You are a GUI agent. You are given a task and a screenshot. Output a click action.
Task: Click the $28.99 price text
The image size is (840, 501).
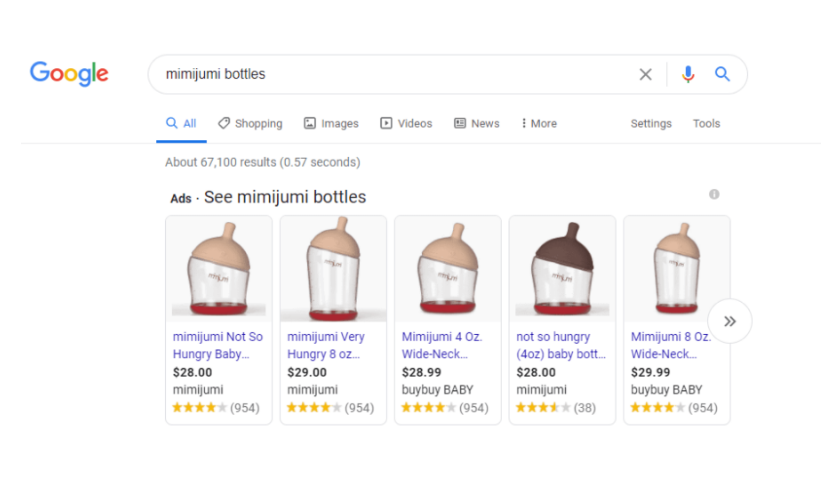tap(422, 372)
